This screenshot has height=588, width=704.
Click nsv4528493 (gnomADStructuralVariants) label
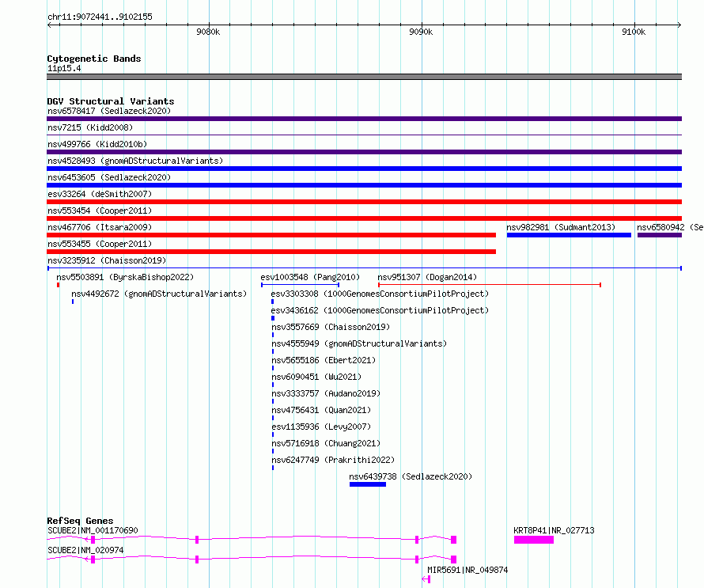[x=135, y=161]
